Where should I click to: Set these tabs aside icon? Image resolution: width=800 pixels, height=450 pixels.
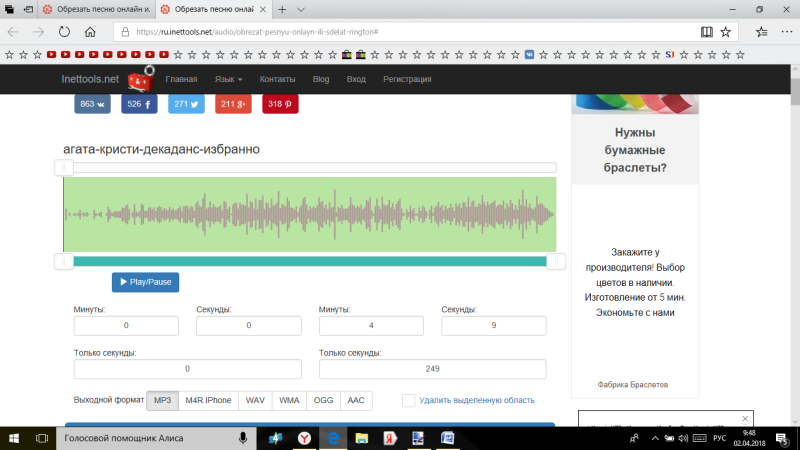[x=29, y=9]
